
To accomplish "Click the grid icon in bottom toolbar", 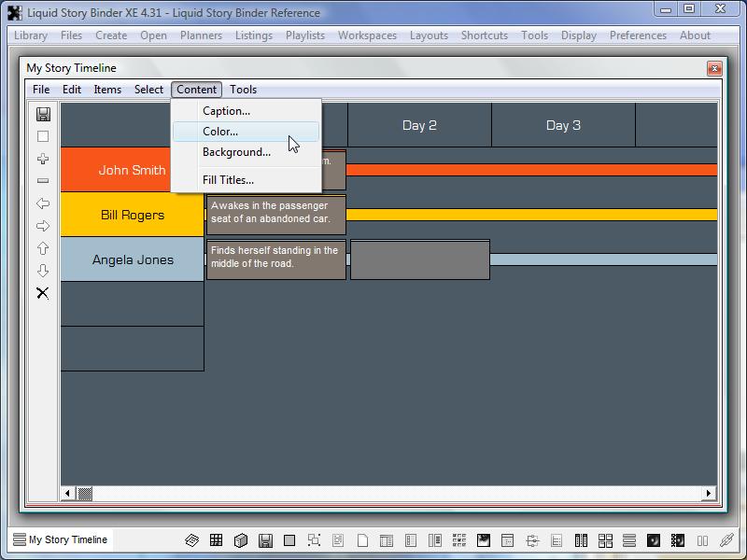I will [216, 540].
